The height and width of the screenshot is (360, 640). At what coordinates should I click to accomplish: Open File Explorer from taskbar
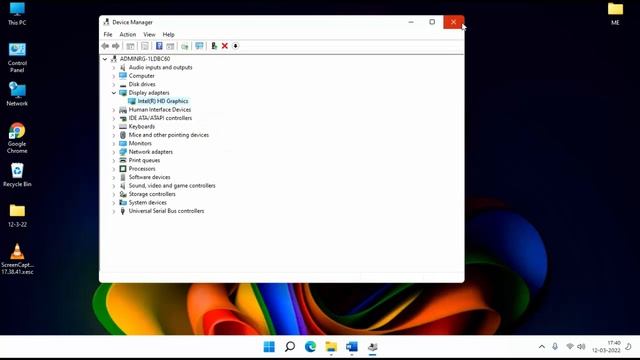pyautogui.click(x=331, y=347)
